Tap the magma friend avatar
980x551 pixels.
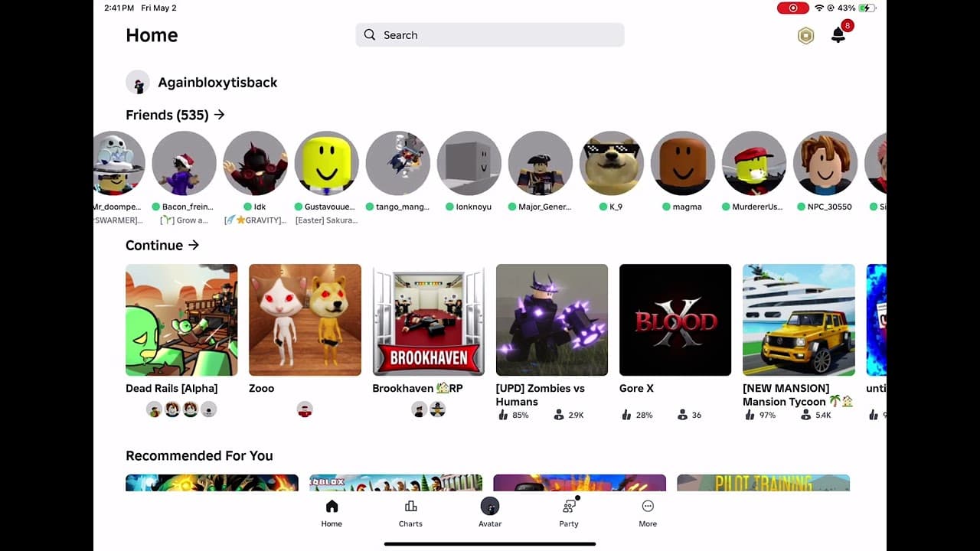click(x=682, y=163)
